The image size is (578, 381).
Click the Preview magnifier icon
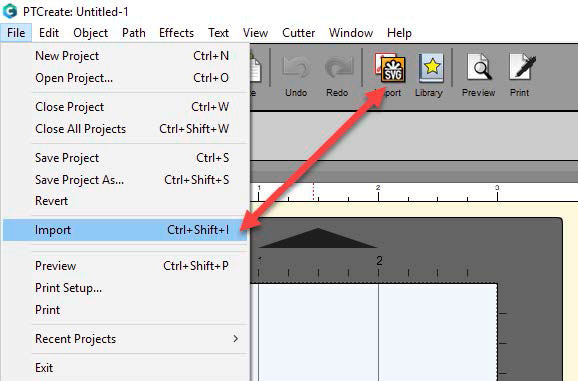pos(478,67)
